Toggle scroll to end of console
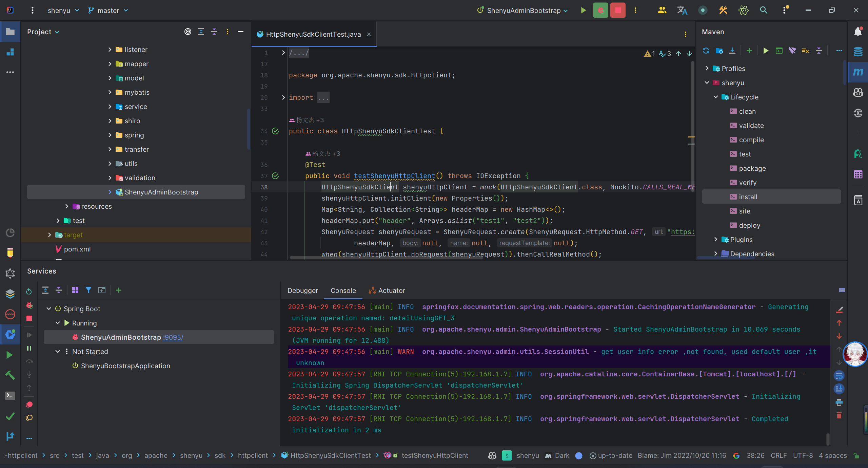 click(x=839, y=389)
